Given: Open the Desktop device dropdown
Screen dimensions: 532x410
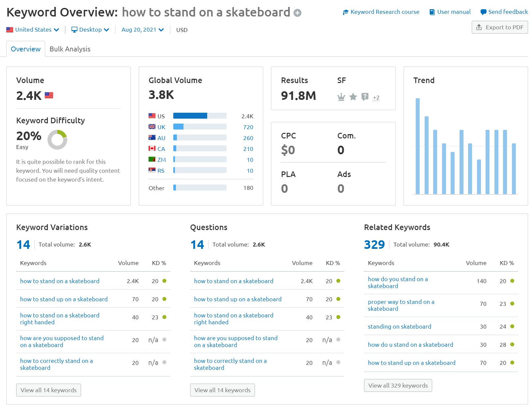Looking at the screenshot, I should 90,30.
